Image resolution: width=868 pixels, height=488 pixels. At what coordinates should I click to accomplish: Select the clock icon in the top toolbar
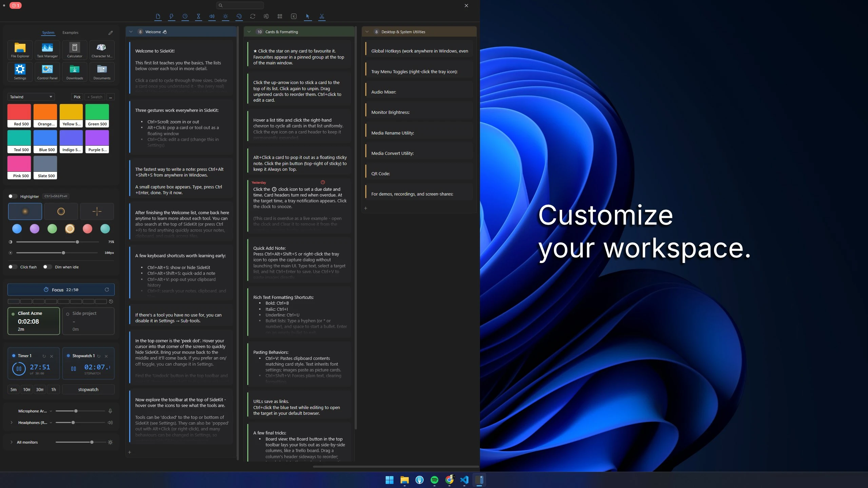coord(185,16)
